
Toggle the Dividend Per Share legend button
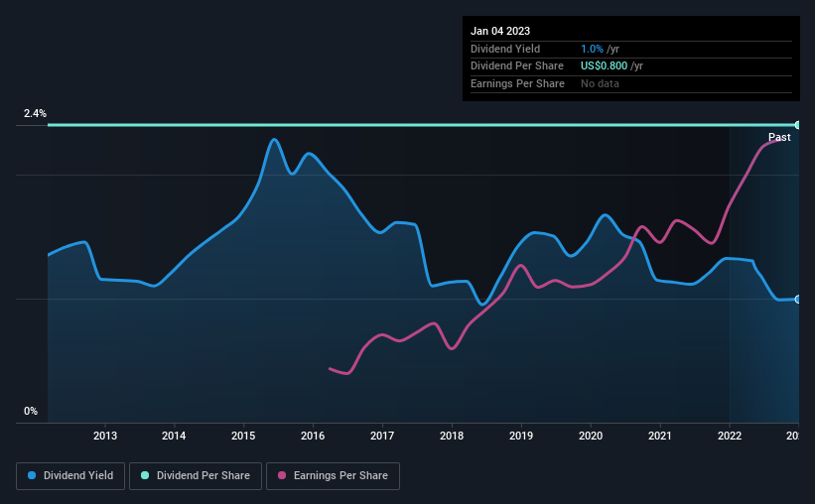pos(196,476)
